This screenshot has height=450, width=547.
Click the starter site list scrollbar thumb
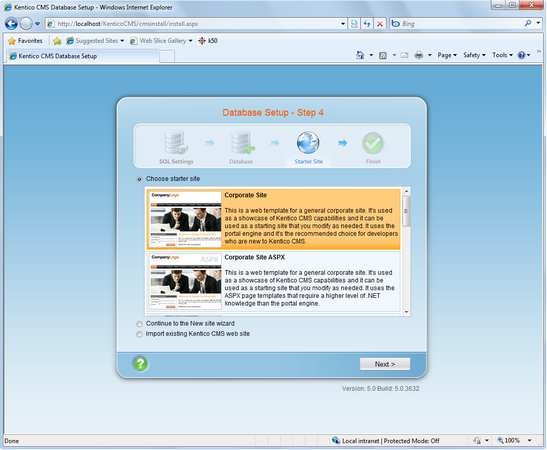coord(406,211)
